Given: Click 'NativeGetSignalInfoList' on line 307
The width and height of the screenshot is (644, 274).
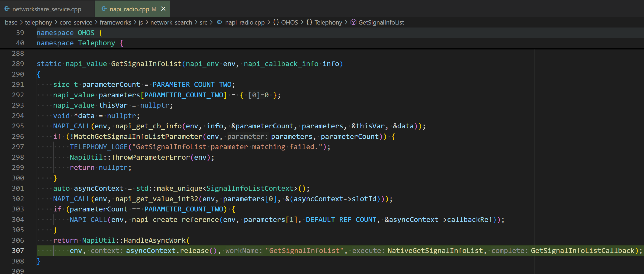Looking at the screenshot, I should coord(435,251).
